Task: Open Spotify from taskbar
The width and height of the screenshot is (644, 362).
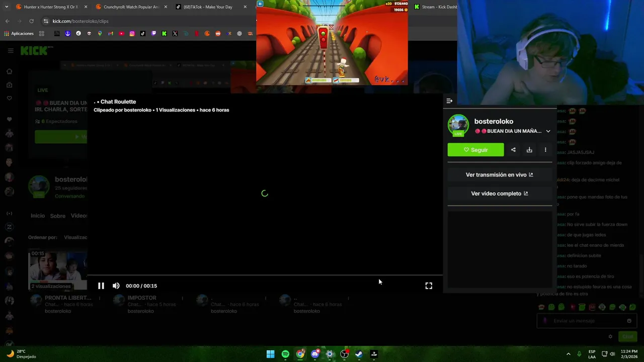Action: [285, 354]
